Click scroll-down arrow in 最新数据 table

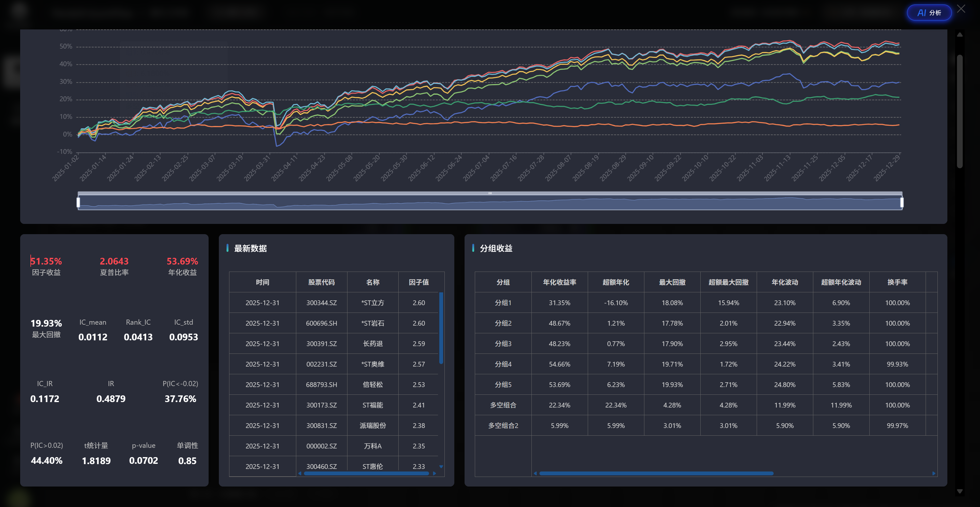441,466
